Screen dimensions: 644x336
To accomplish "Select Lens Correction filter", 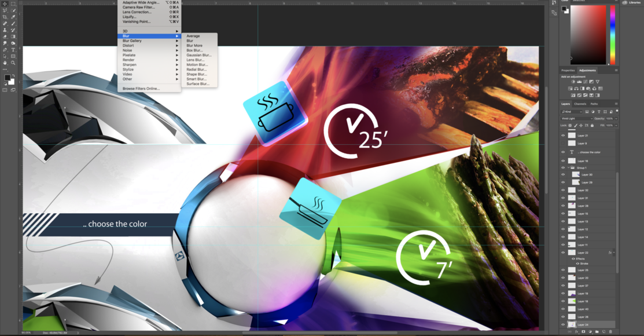I will 149,12.
